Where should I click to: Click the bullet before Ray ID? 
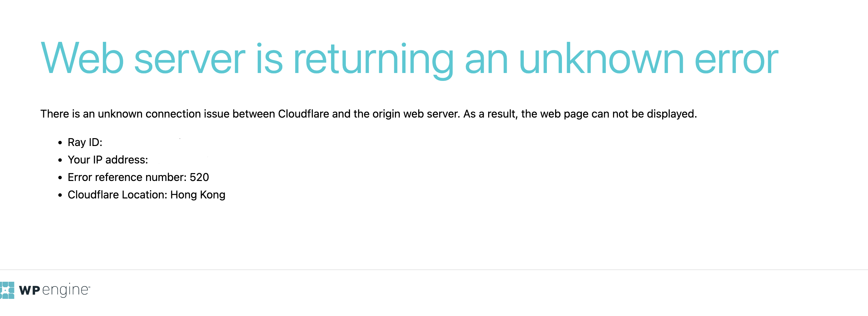click(x=60, y=143)
